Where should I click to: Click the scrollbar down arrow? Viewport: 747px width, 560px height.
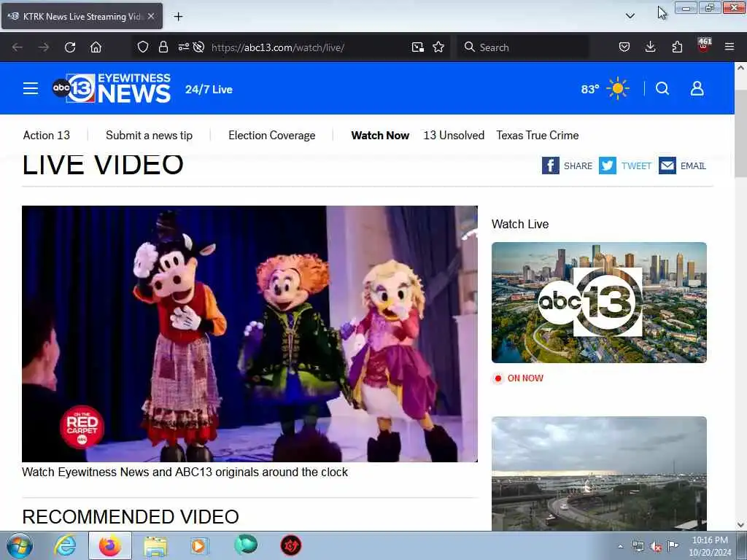(x=740, y=525)
